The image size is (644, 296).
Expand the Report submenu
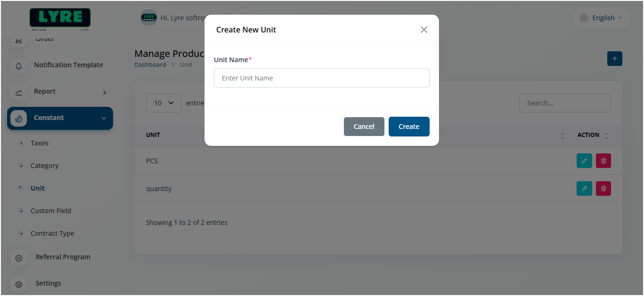click(105, 93)
